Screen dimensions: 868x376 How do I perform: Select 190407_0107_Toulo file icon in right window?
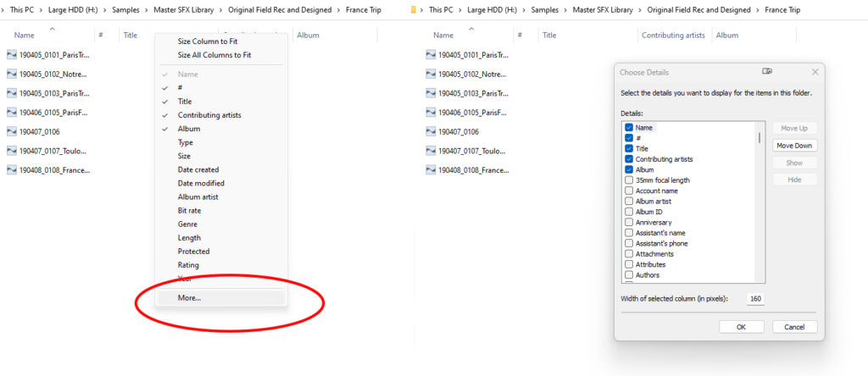click(x=431, y=151)
